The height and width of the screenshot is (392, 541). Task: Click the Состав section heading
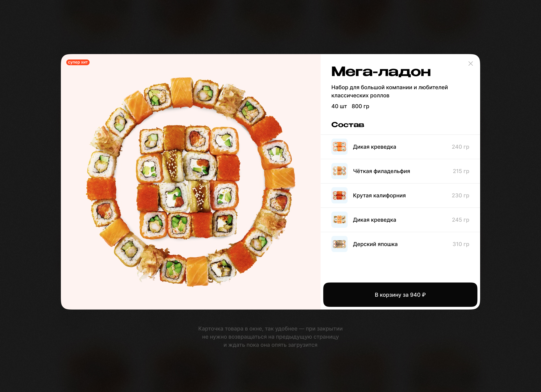click(x=348, y=125)
